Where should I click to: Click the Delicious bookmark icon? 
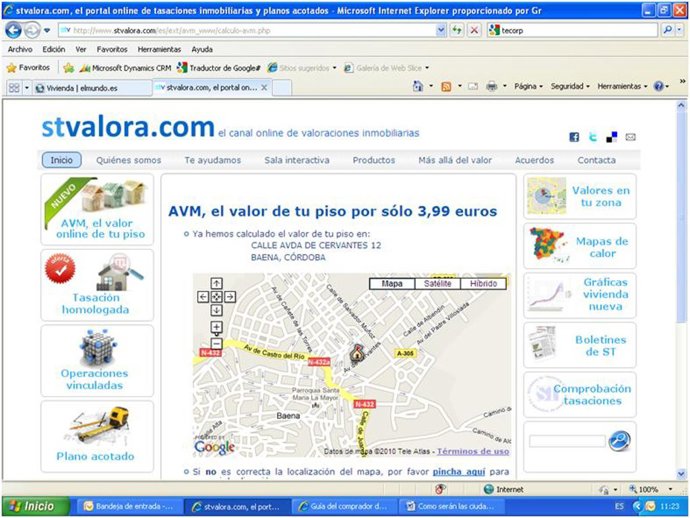click(612, 137)
